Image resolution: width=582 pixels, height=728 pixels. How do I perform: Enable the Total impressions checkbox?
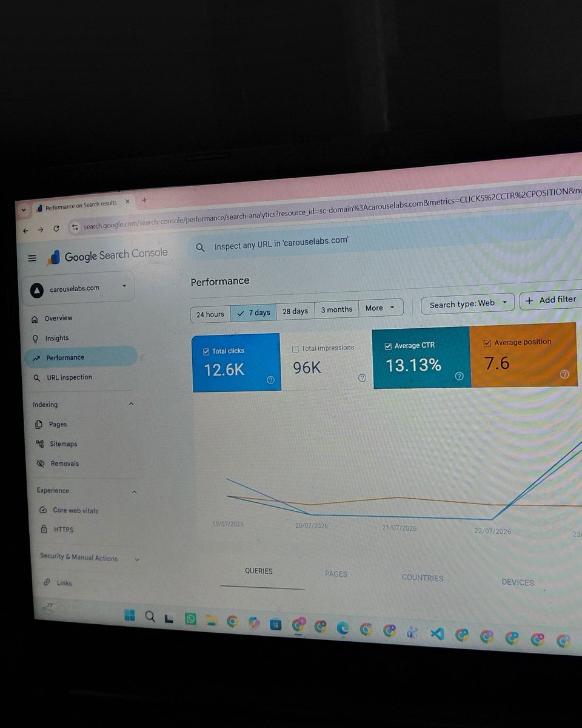[x=295, y=349]
